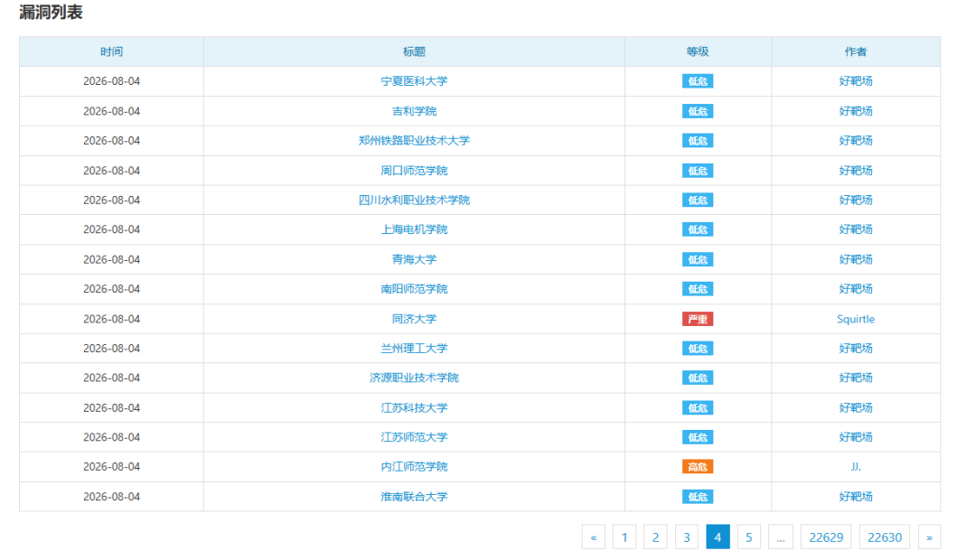View author JJ. profile
This screenshot has width=976, height=560.
856,467
